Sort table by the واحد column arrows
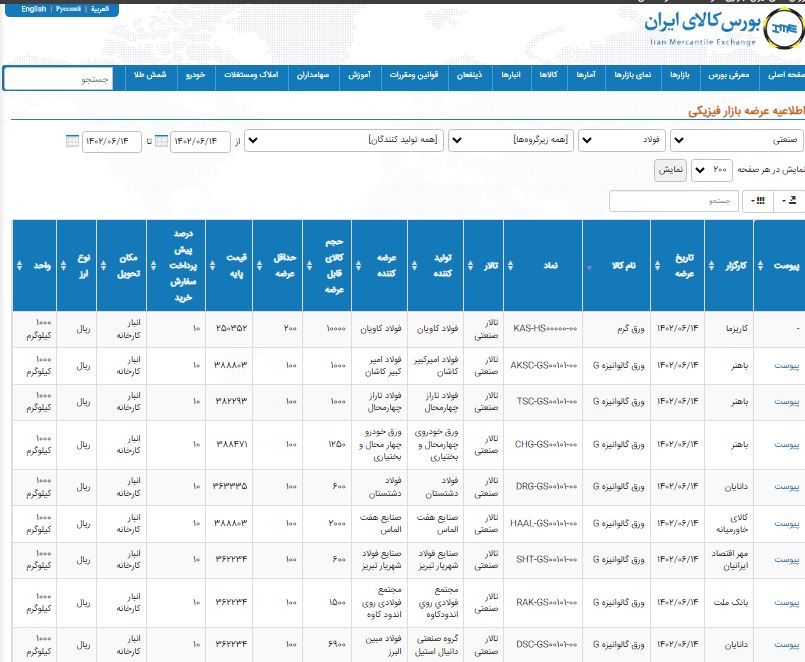This screenshot has height=662, width=805. (20, 266)
